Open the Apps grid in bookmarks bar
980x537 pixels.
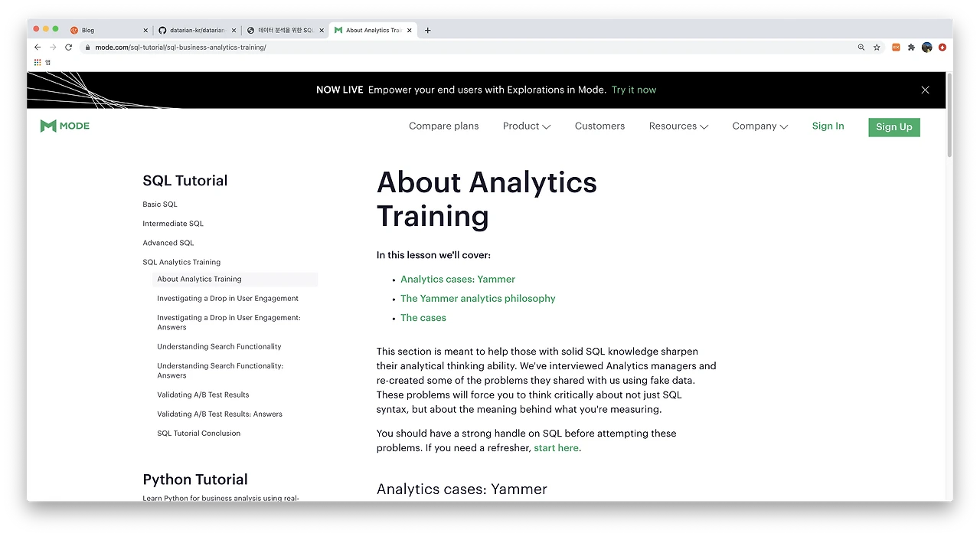[38, 63]
